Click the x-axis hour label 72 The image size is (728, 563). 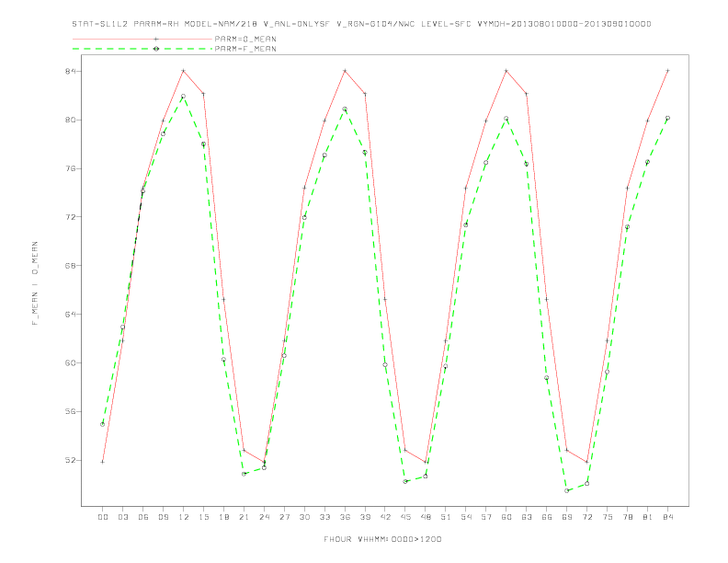pos(587,517)
